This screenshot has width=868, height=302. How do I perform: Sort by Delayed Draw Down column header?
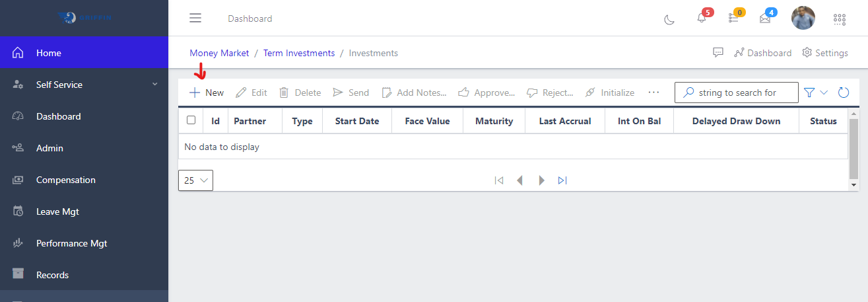(x=737, y=121)
